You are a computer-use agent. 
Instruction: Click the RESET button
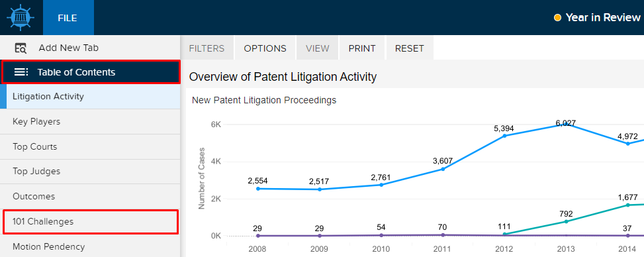point(410,48)
